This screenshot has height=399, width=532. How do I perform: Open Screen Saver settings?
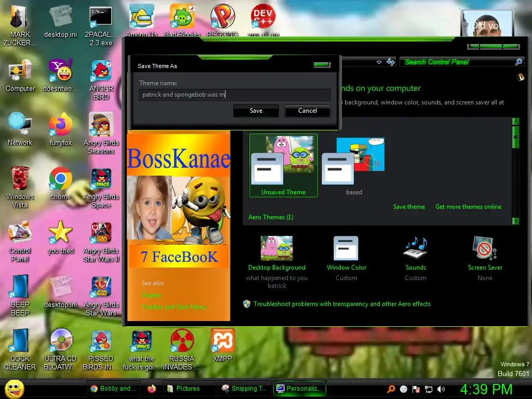point(485,259)
